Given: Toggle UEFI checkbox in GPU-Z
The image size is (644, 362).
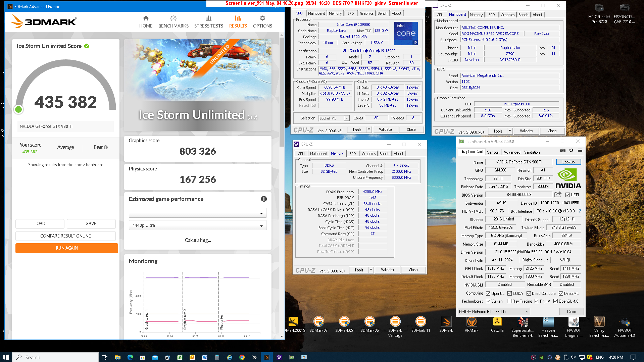Looking at the screenshot, I should [567, 195].
